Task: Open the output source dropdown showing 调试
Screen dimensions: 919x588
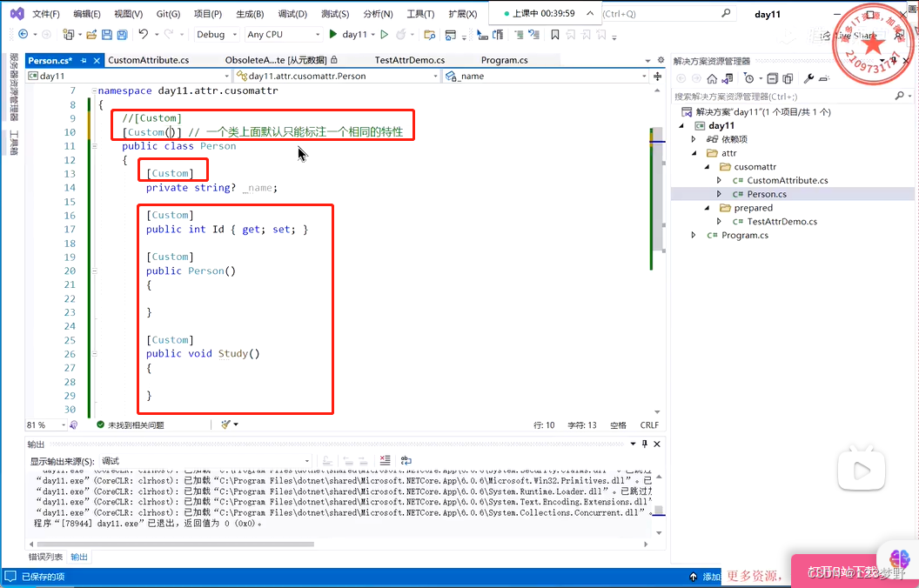Action: coord(205,461)
